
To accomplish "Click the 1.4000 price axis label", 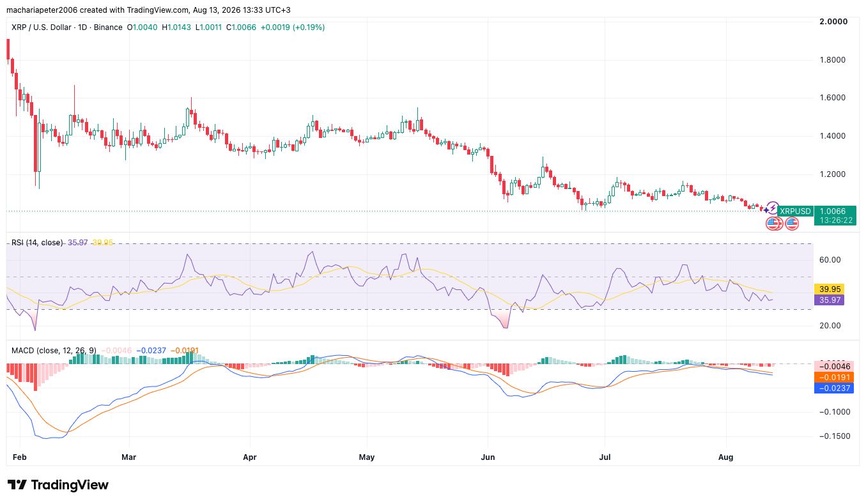I will (833, 136).
